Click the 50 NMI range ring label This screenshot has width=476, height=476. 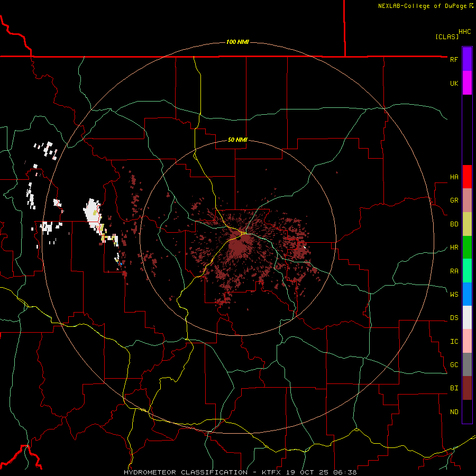[x=237, y=140]
